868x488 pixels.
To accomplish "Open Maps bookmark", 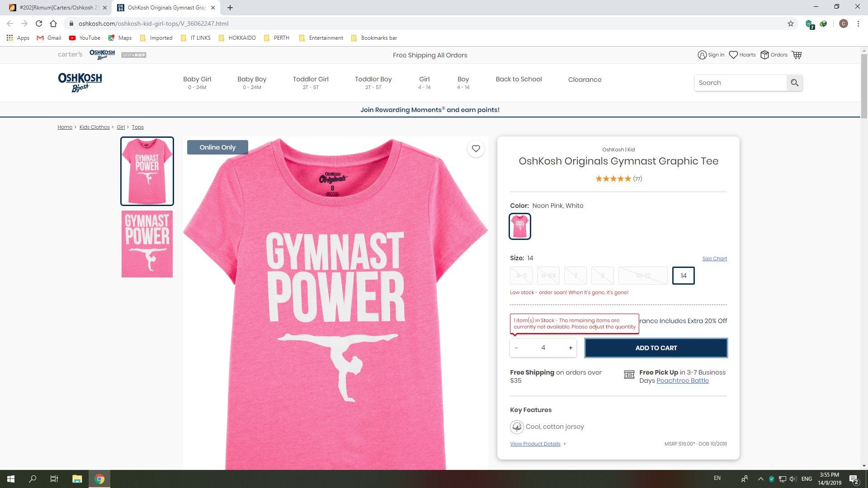I will tap(120, 38).
